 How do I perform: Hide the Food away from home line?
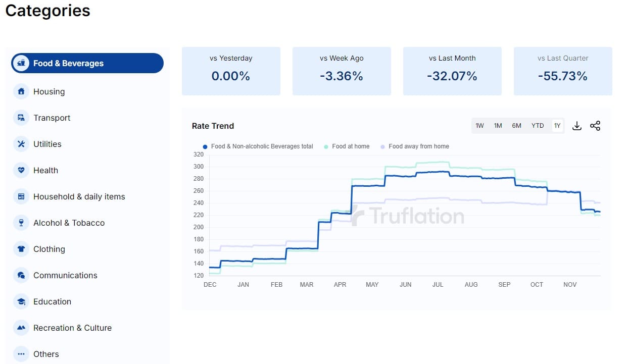pyautogui.click(x=414, y=146)
